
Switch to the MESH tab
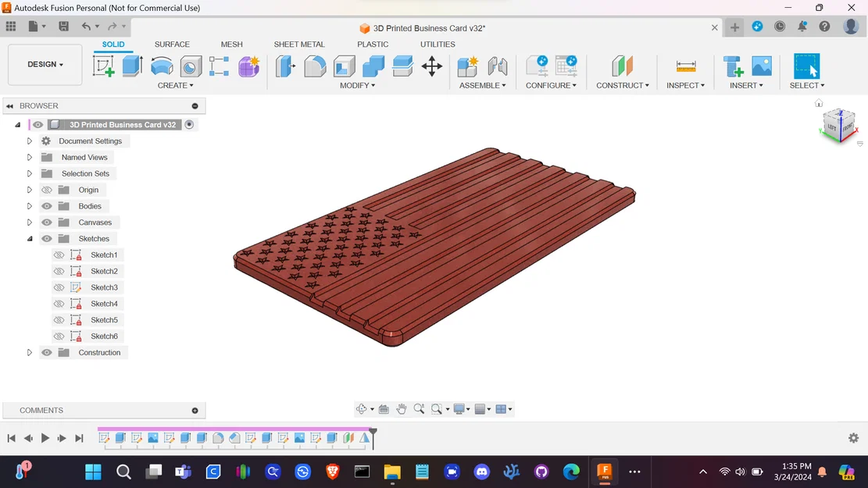point(231,45)
